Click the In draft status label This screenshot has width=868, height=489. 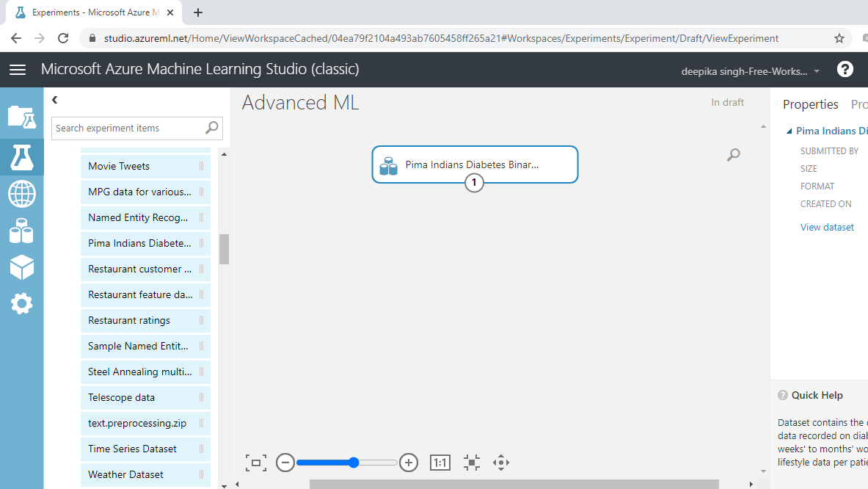click(x=727, y=103)
